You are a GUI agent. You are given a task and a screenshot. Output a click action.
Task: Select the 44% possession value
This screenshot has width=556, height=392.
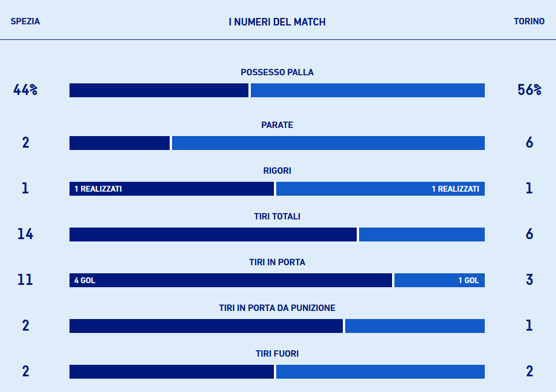[x=25, y=90]
